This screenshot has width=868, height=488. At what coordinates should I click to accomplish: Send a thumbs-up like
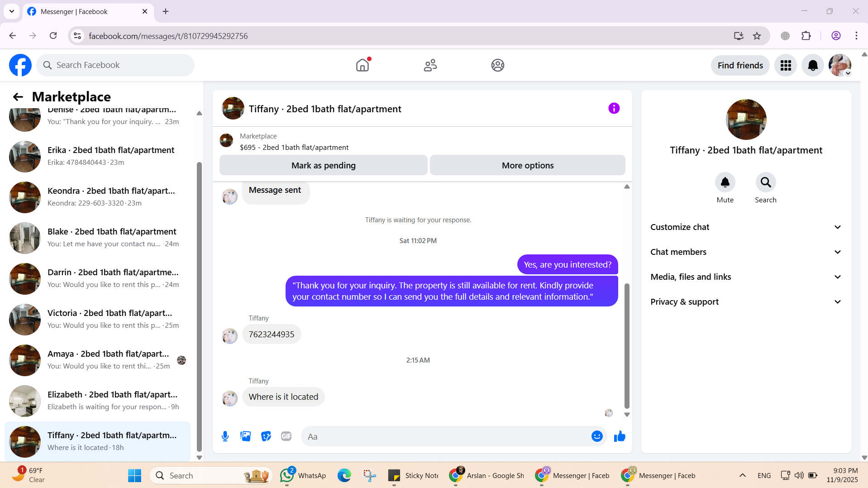[x=620, y=436]
